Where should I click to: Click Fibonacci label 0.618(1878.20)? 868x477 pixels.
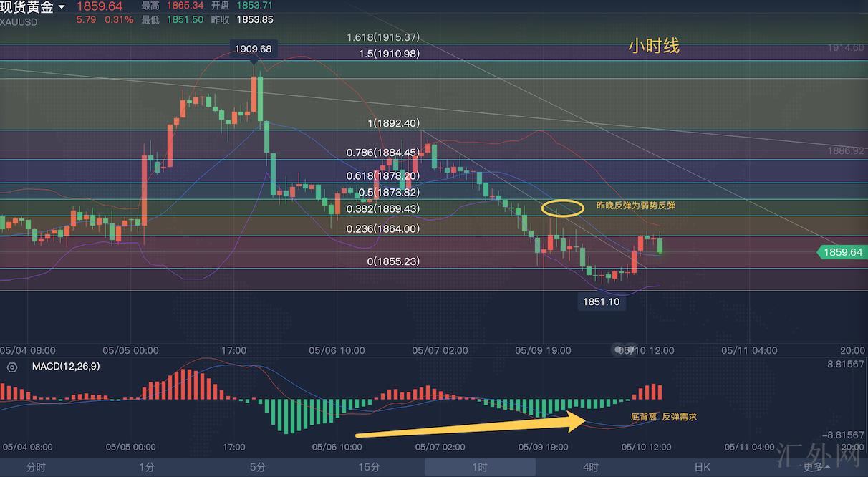click(x=383, y=175)
